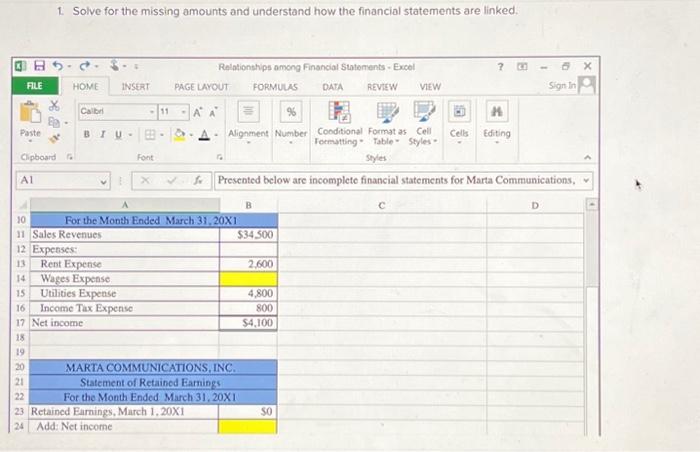Image resolution: width=700 pixels, height=452 pixels.
Task: Collapse the ribbon with the caret
Action: [588, 157]
